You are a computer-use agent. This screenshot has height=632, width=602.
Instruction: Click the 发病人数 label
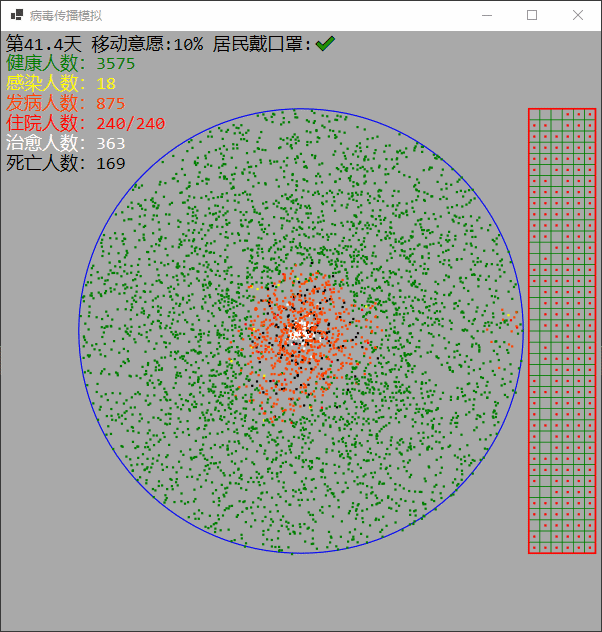click(42, 103)
